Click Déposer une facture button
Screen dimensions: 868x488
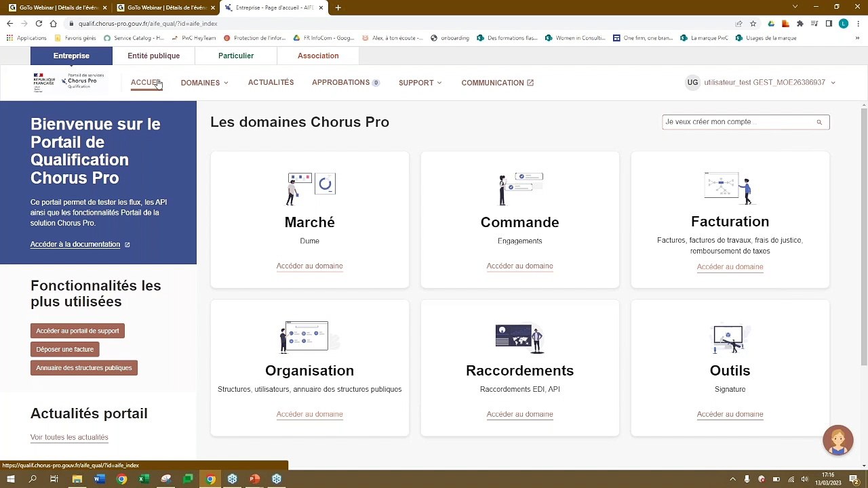pos(65,349)
